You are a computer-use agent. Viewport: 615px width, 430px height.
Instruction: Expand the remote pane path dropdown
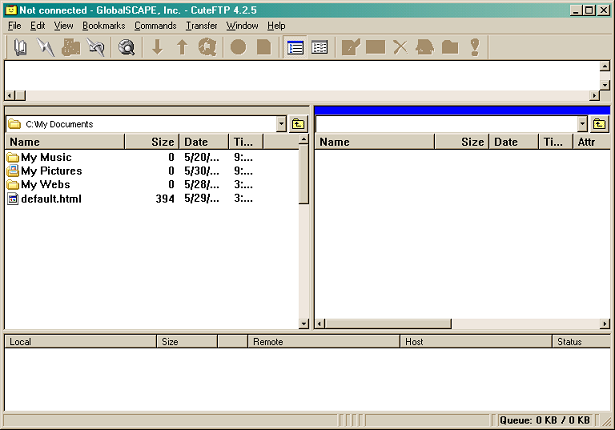tap(582, 124)
